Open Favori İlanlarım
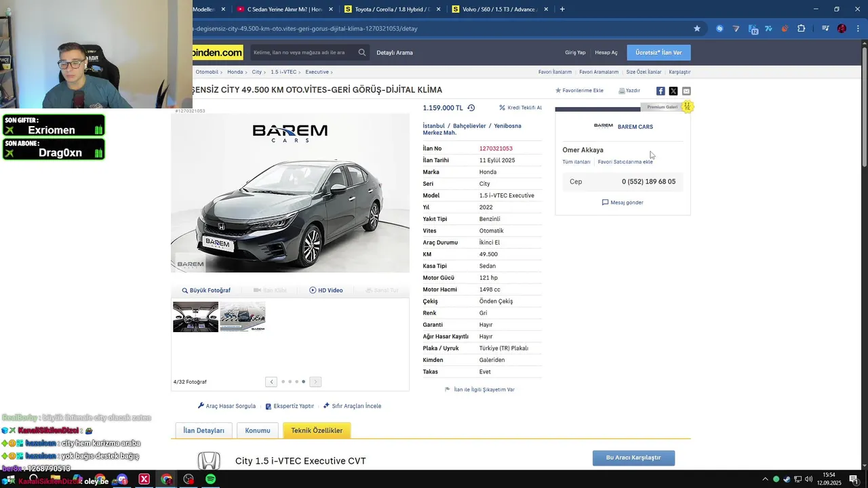868x488 pixels. 555,72
